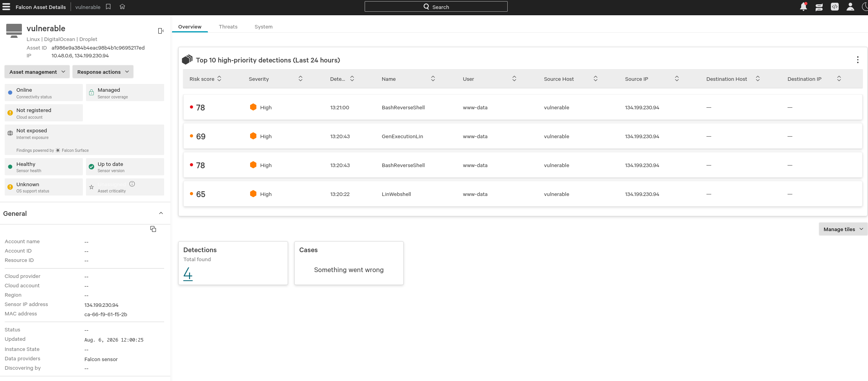This screenshot has width=868, height=381.
Task: Copy General section details
Action: coord(153,229)
